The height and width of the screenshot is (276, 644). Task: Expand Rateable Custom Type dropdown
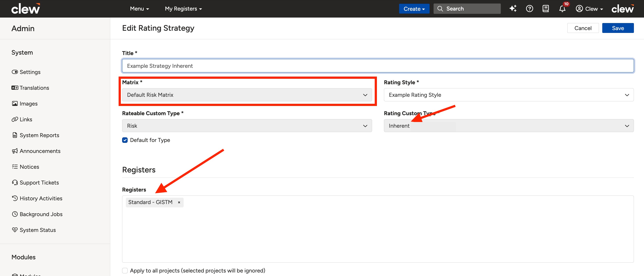click(247, 126)
